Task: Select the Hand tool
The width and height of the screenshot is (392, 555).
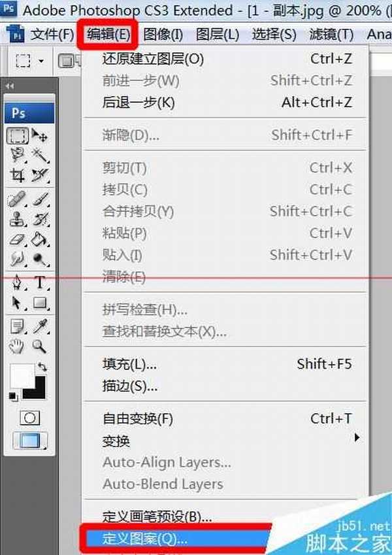Action: click(x=18, y=346)
